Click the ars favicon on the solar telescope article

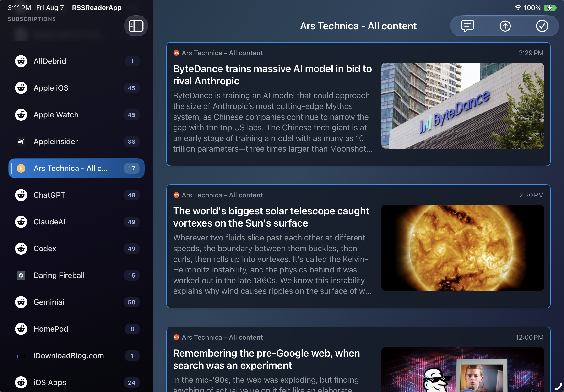click(x=176, y=195)
